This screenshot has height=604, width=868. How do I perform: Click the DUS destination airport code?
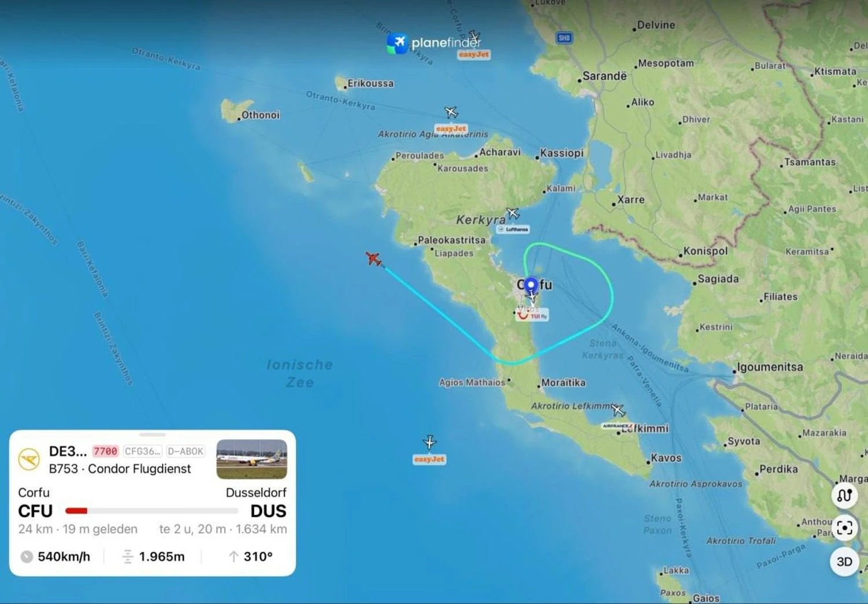(x=269, y=511)
